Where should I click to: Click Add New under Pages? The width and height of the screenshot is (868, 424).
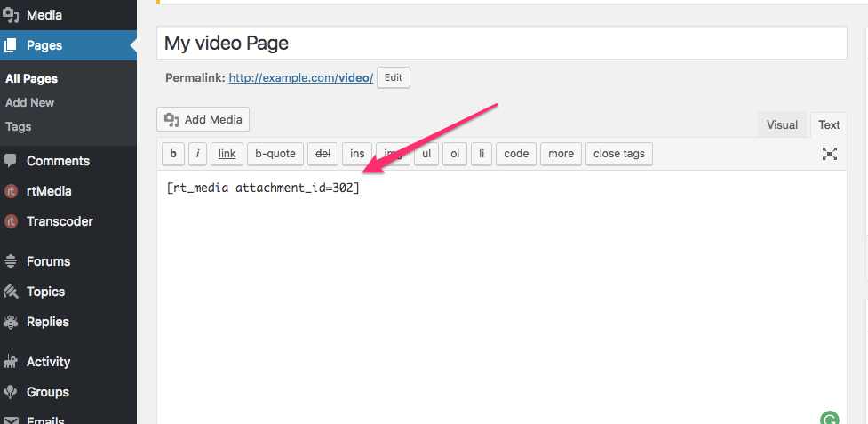coord(30,102)
